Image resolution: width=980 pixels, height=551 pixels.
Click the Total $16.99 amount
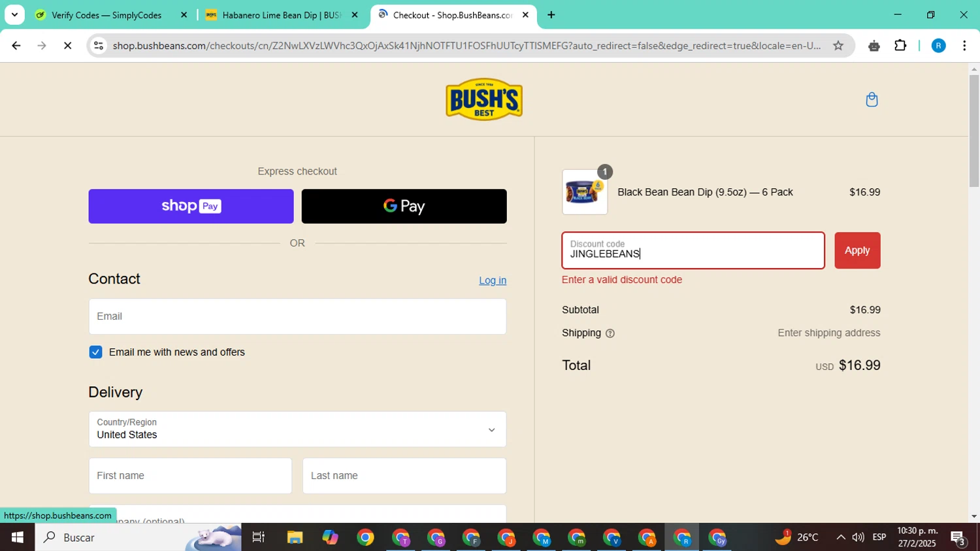pyautogui.click(x=860, y=365)
